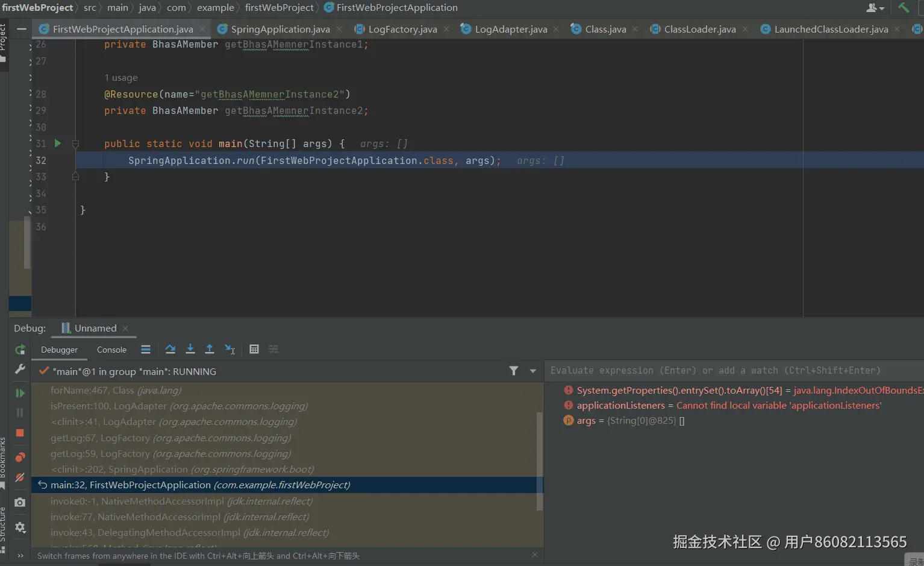Click the Step Over debug icon

[170, 349]
